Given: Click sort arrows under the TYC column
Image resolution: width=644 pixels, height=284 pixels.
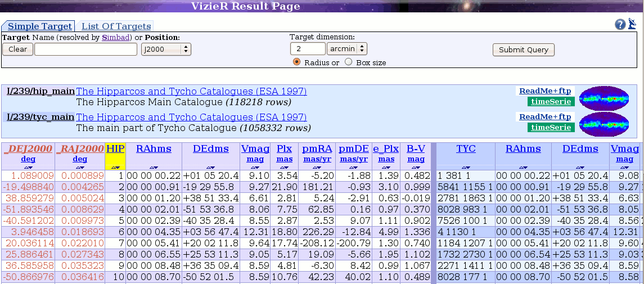Looking at the screenshot, I should [x=466, y=167].
